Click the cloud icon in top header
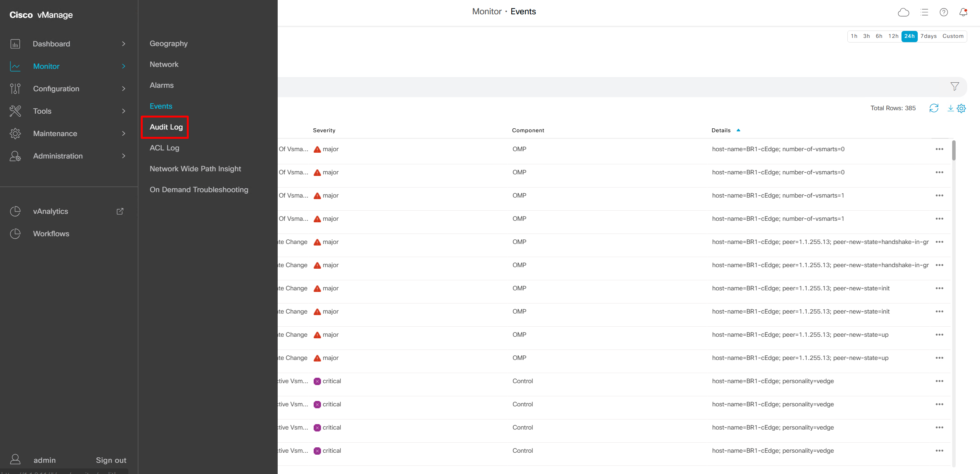Viewport: 980px width, 474px height. [x=903, y=12]
